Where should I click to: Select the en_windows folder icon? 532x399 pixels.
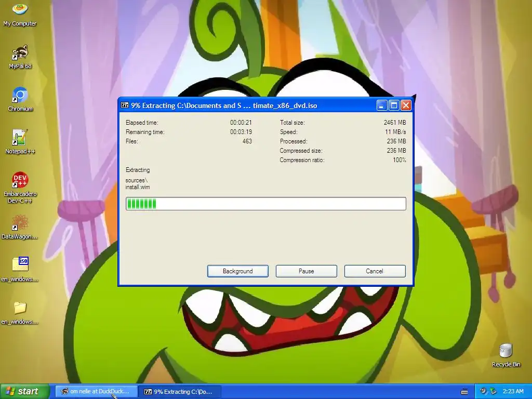click(x=20, y=313)
